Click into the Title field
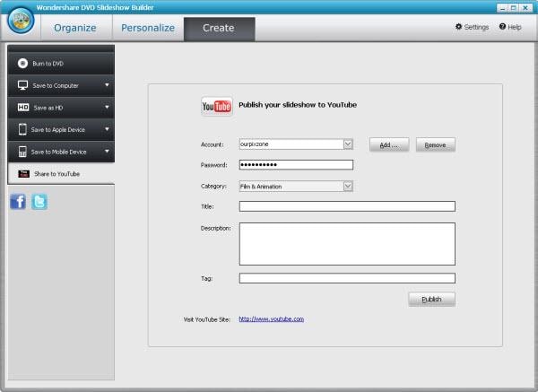Image resolution: width=538 pixels, height=392 pixels. click(347, 206)
